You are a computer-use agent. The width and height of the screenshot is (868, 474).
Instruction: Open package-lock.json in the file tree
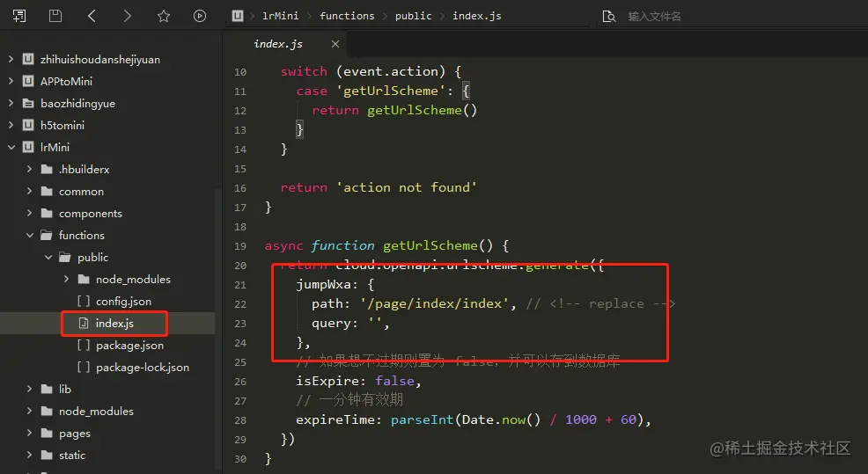pos(143,368)
